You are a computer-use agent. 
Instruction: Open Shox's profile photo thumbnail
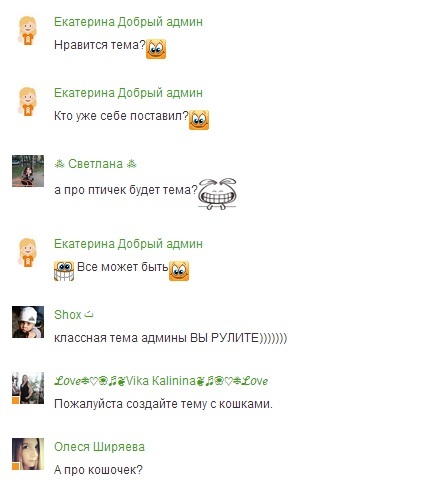pyautogui.click(x=28, y=322)
